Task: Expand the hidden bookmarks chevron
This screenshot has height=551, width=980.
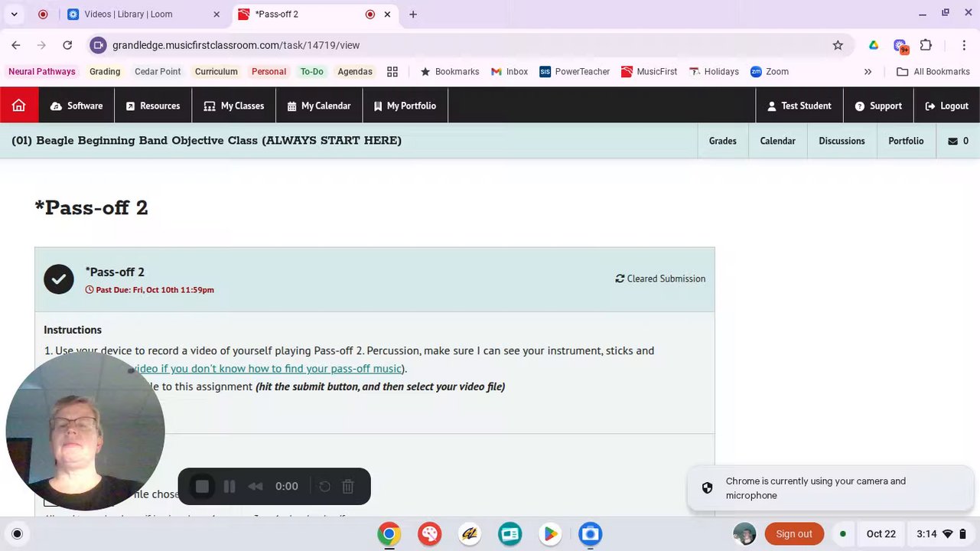Action: 868,71
